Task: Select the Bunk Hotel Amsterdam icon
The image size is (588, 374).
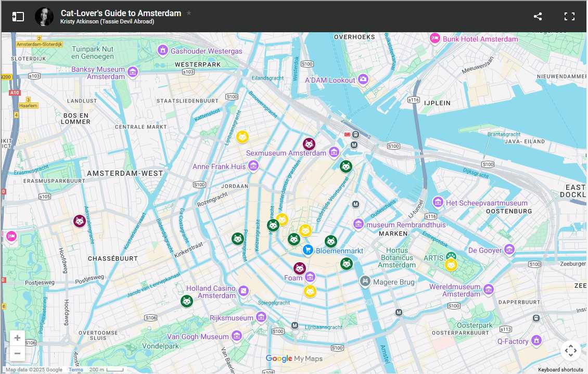Action: click(x=435, y=38)
